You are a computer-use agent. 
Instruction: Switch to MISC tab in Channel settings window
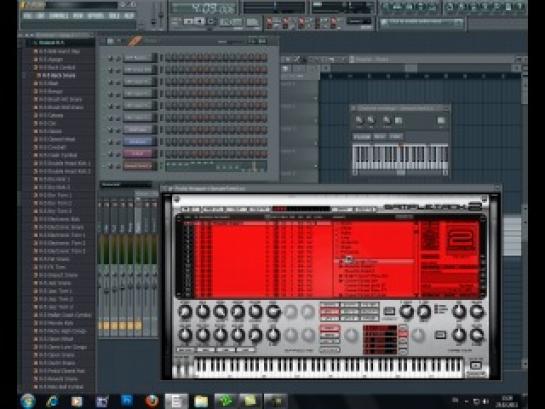[x=380, y=137]
